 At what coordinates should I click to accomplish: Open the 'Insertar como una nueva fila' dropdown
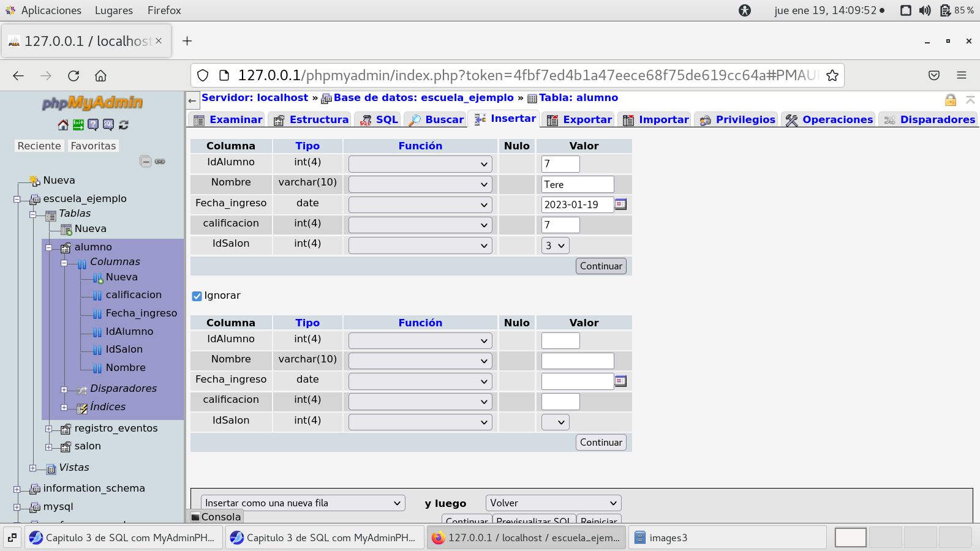[303, 503]
